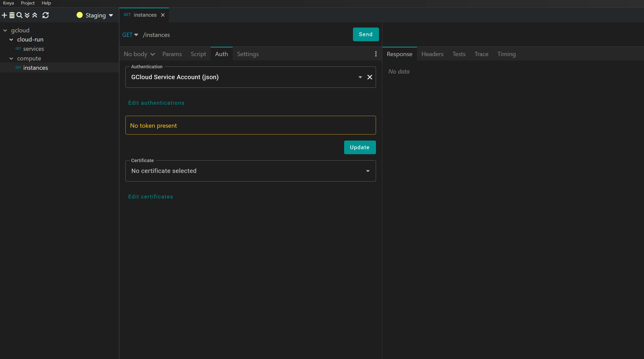Image resolution: width=644 pixels, height=359 pixels.
Task: Open the three-dot more options menu
Action: pos(376,54)
